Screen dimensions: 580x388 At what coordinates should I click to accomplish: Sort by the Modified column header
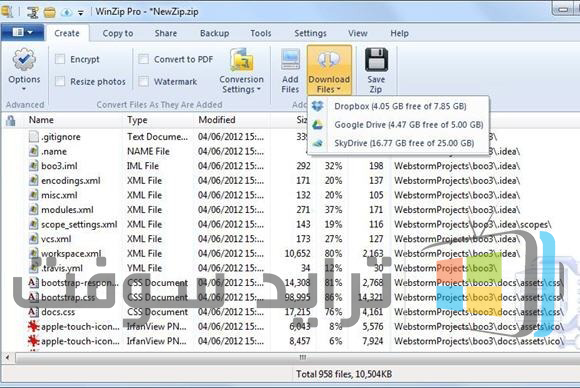[232, 120]
